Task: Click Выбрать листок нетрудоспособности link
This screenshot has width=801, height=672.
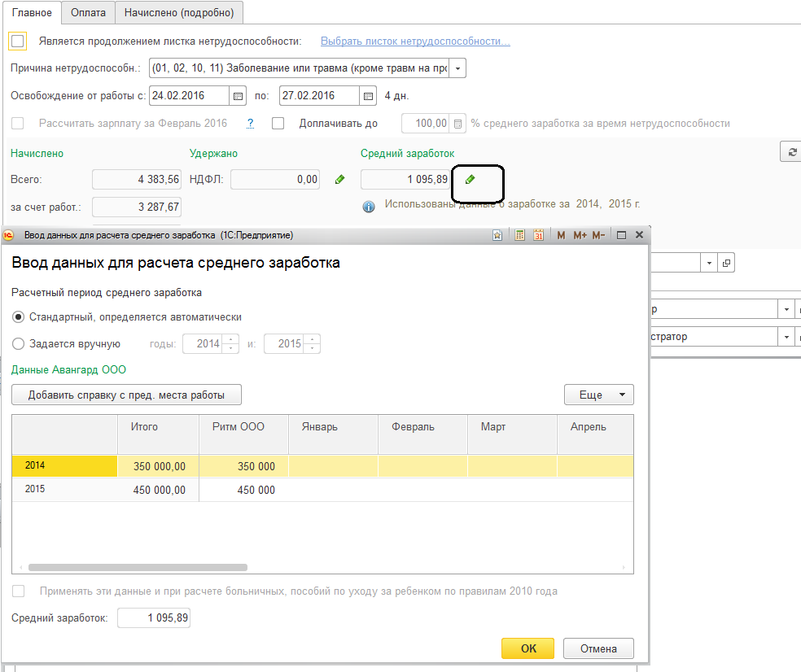Action: (x=415, y=41)
